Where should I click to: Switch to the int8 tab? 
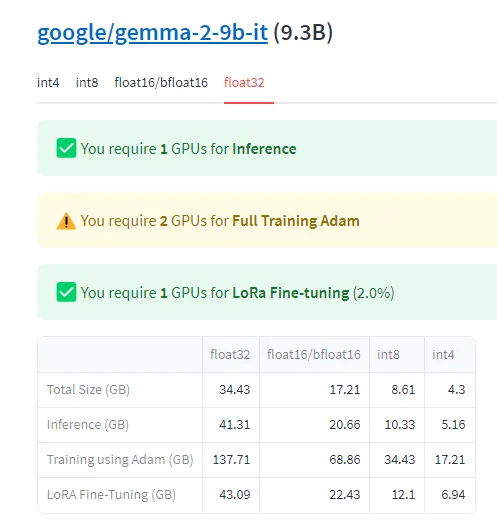(x=87, y=82)
